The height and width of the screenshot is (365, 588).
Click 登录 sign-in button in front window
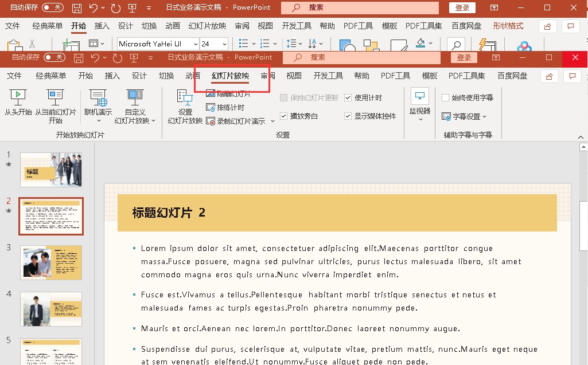click(x=464, y=58)
